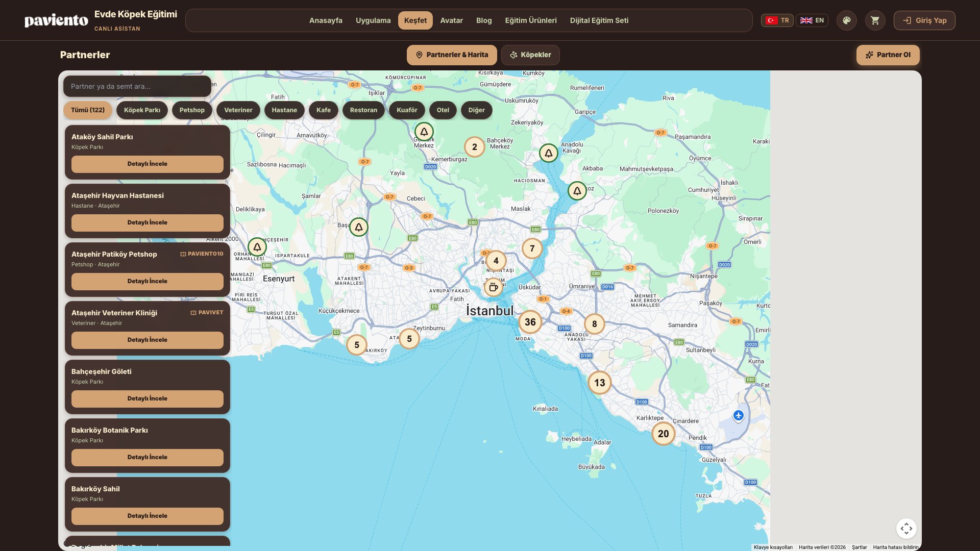Viewport: 980px width, 551px height.
Task: Switch language to EN
Action: click(x=812, y=20)
